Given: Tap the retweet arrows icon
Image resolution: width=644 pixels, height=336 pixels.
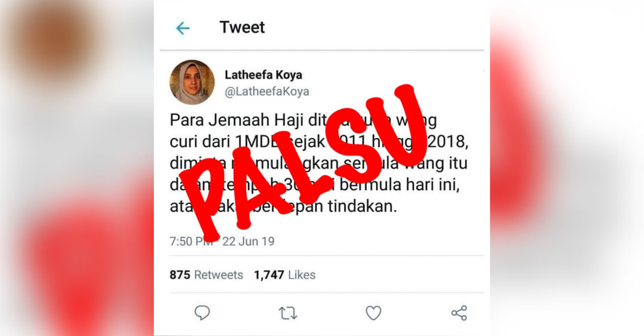Looking at the screenshot, I should 288,313.
